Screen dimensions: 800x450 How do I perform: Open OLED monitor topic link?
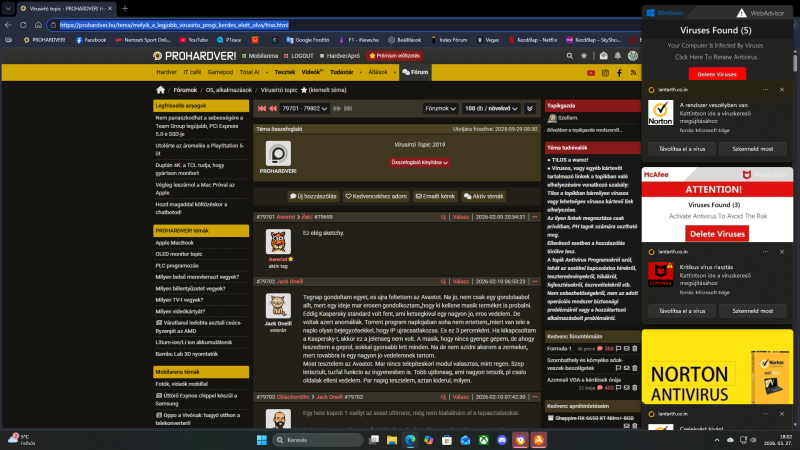[x=179, y=254]
